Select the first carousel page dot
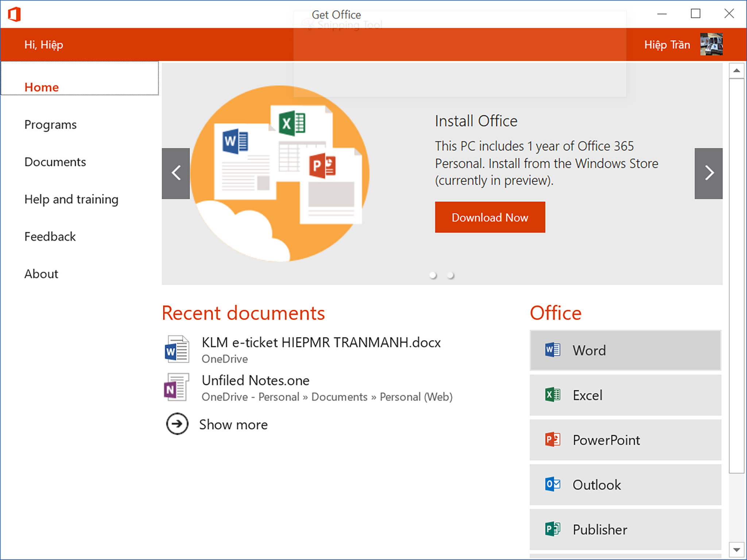 click(x=433, y=275)
